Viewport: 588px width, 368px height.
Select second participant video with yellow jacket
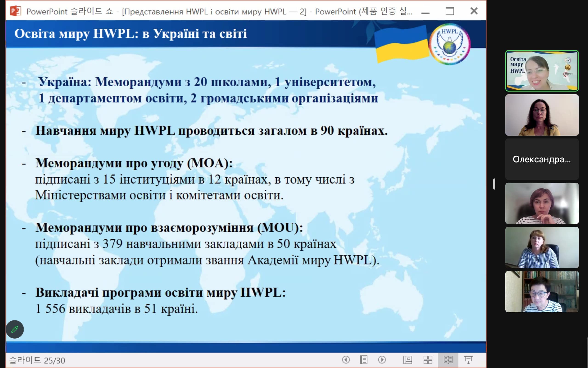(542, 115)
